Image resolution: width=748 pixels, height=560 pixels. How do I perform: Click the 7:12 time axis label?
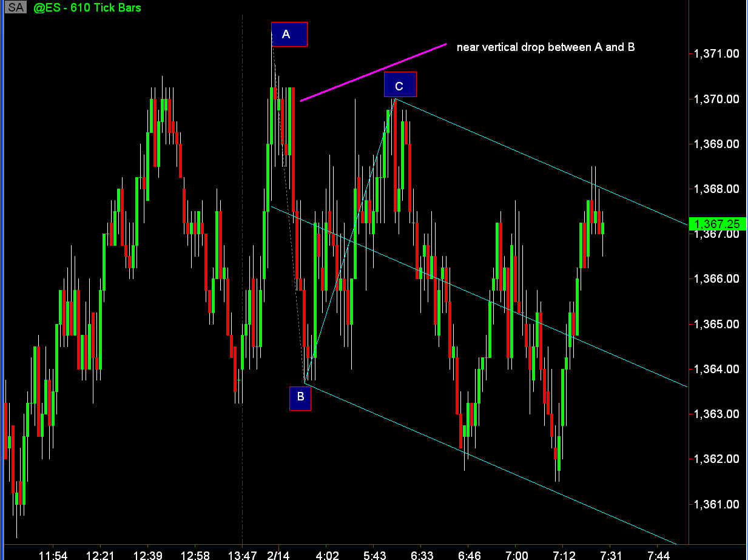[x=564, y=554]
